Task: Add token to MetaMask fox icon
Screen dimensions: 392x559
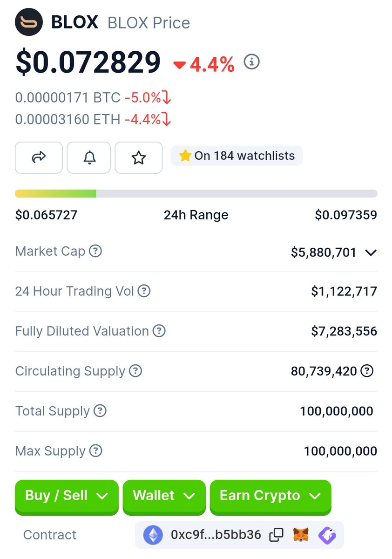Action: [x=301, y=535]
